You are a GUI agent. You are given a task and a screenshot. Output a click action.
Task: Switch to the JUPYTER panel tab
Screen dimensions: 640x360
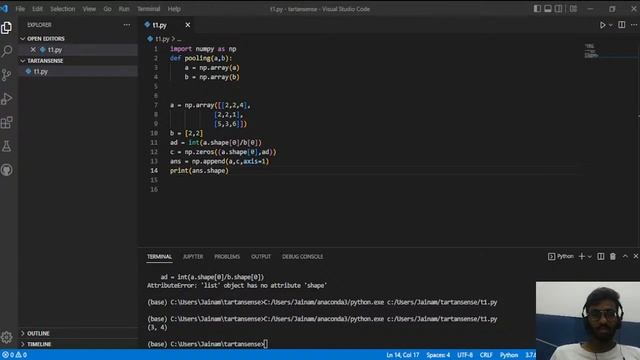click(193, 256)
